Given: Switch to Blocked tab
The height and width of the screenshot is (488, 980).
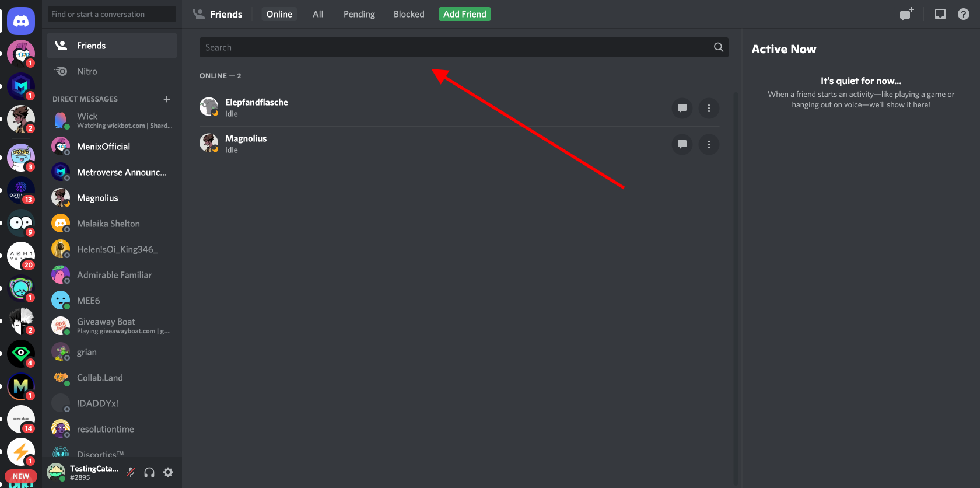Looking at the screenshot, I should coord(409,14).
